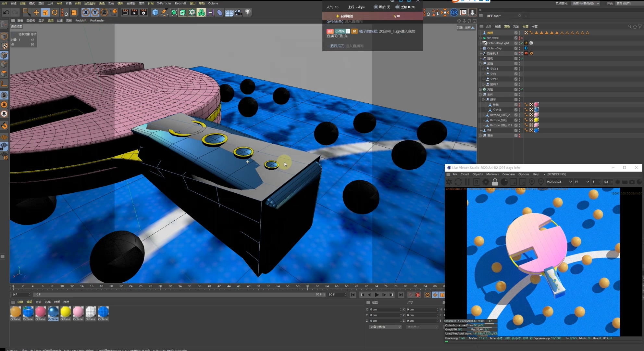Open the X-Particles menu
The image size is (644, 351).
tap(164, 3)
